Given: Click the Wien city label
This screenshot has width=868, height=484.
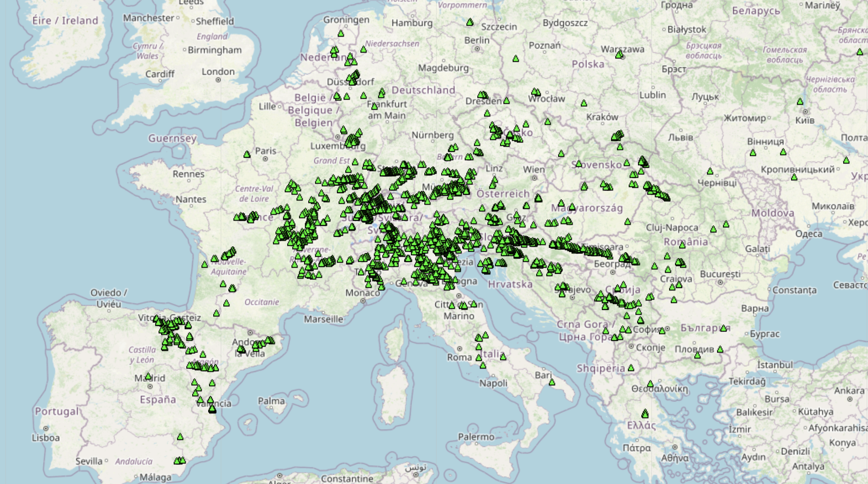Looking at the screenshot, I should (x=534, y=169).
